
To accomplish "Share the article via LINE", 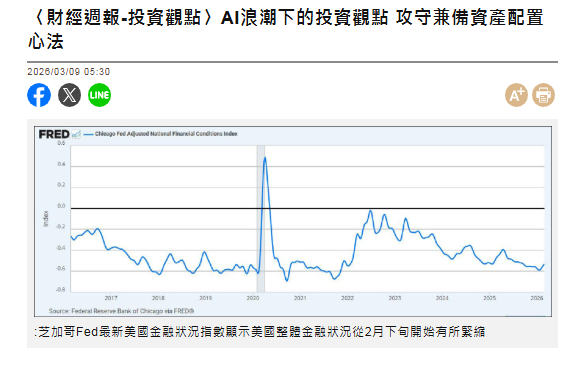I will (x=99, y=95).
